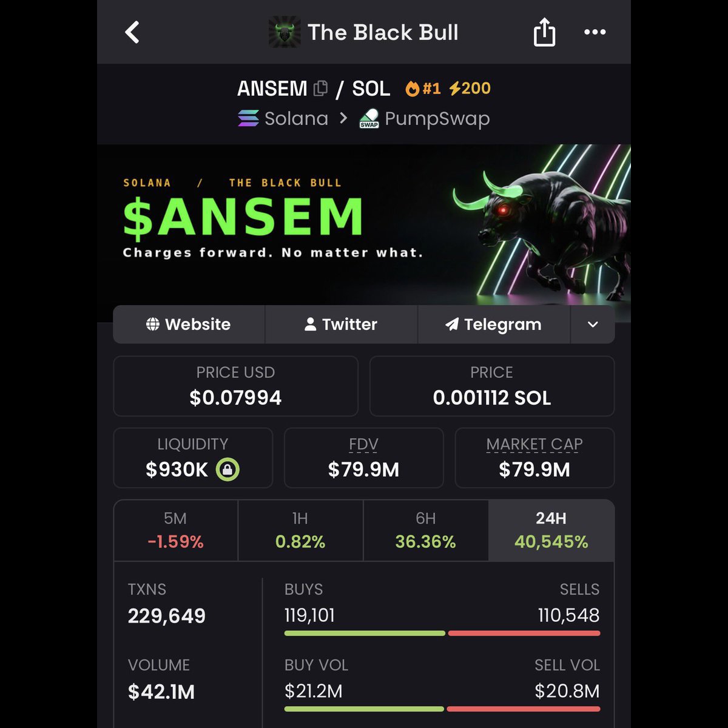The width and height of the screenshot is (728, 728).
Task: Open the Telegram button
Action: click(x=494, y=325)
